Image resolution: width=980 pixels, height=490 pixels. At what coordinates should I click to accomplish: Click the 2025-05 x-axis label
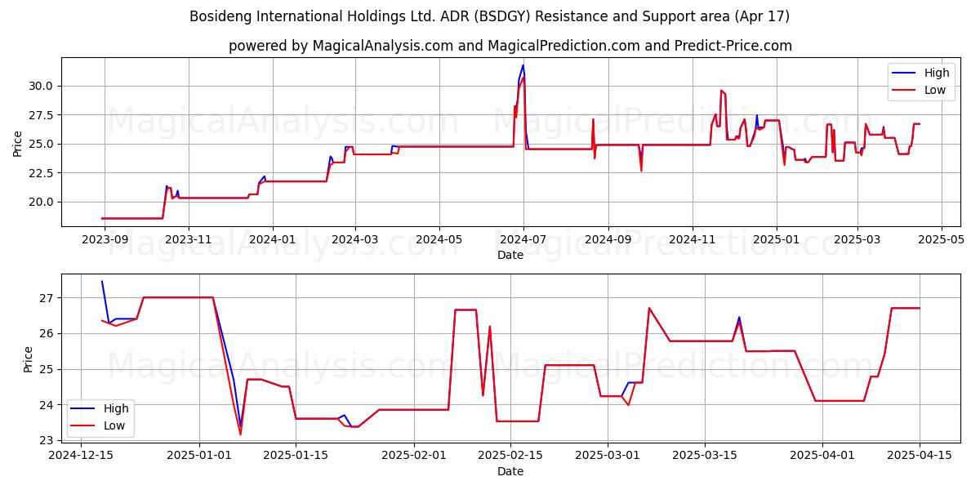point(941,240)
